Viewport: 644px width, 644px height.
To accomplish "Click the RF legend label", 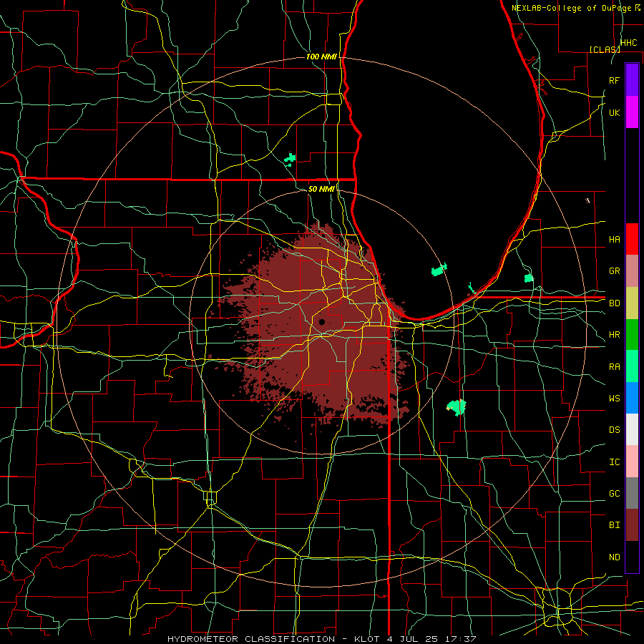I will [614, 80].
